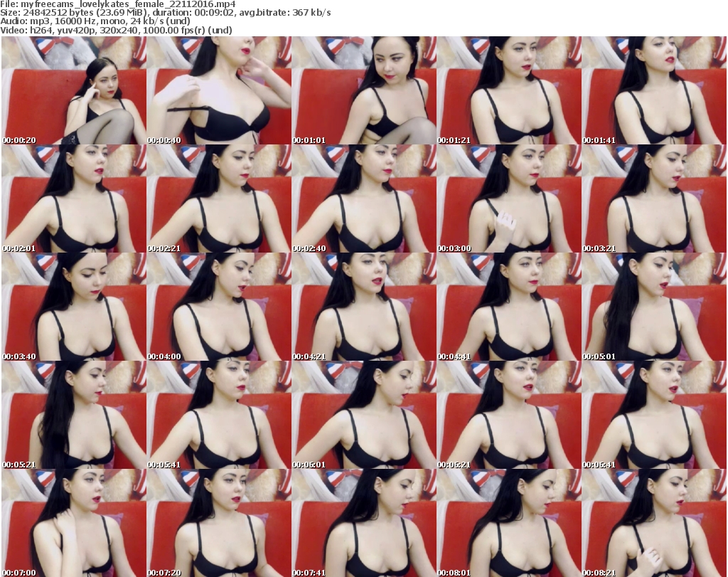Click the thumbnail frame stamped 00:00:20
The image size is (728, 577).
(x=74, y=90)
